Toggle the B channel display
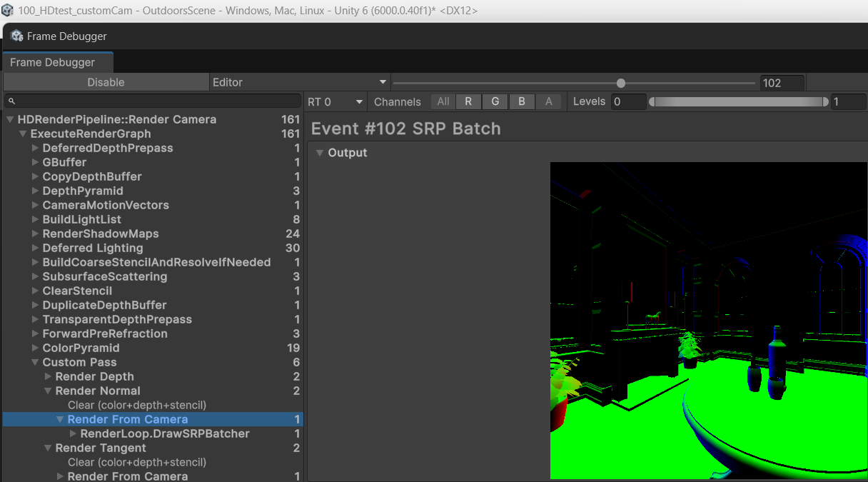Image resolution: width=868 pixels, height=482 pixels. [x=522, y=101]
